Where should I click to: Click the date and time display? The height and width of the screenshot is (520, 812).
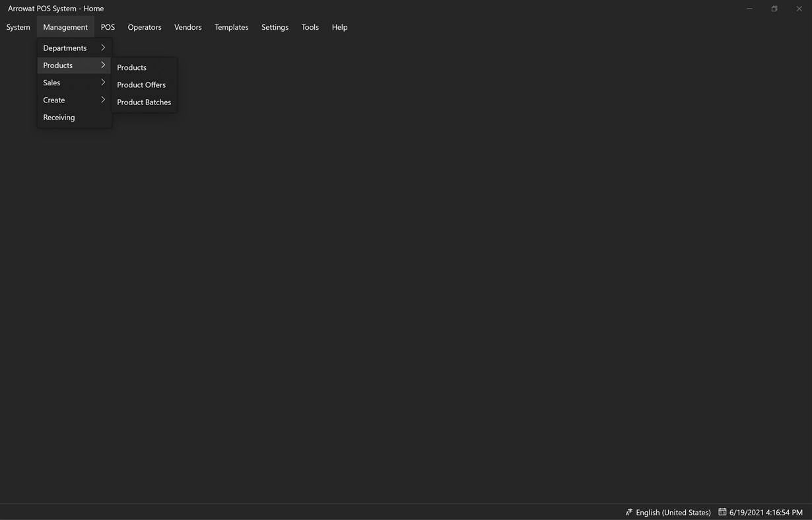pyautogui.click(x=766, y=512)
